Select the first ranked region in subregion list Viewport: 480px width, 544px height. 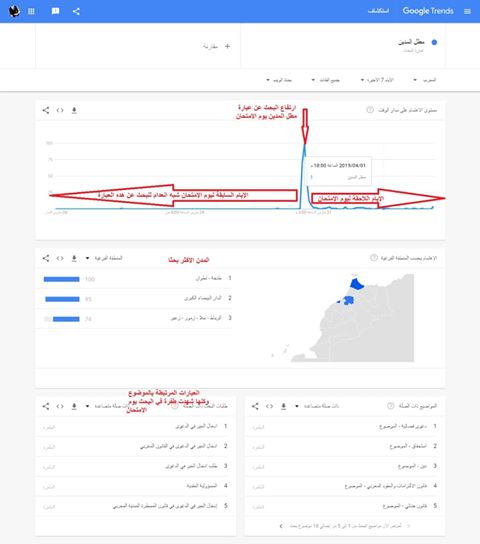tap(134, 279)
